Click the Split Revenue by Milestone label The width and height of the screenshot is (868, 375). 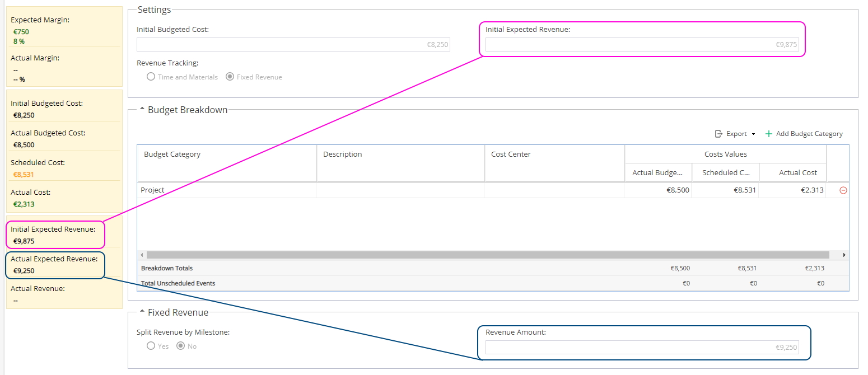tap(183, 332)
